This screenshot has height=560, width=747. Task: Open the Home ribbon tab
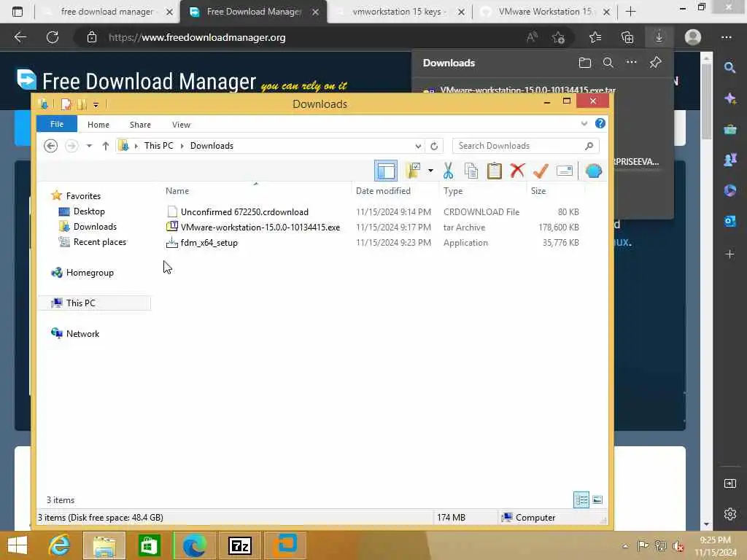98,124
